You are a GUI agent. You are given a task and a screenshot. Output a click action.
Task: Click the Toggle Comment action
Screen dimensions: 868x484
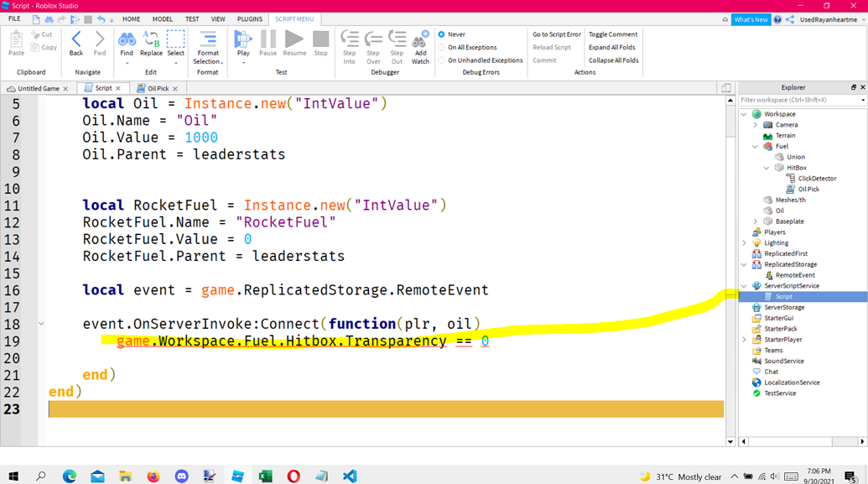point(612,34)
